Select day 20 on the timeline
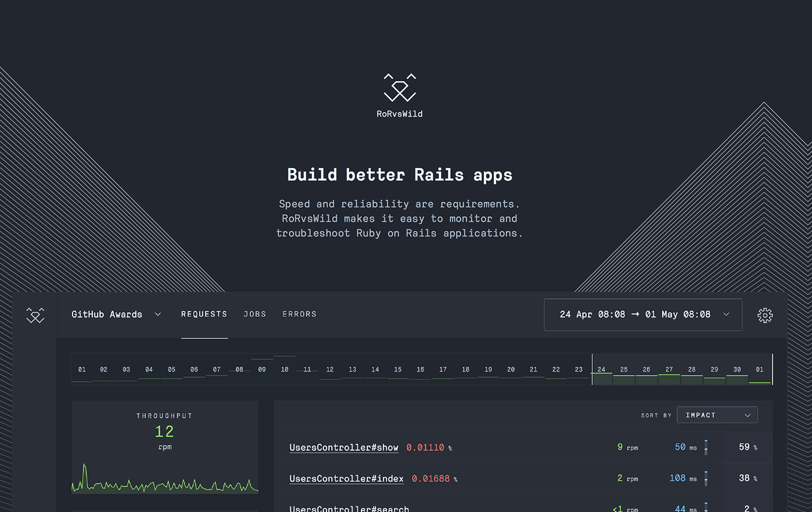812x512 pixels. point(511,369)
